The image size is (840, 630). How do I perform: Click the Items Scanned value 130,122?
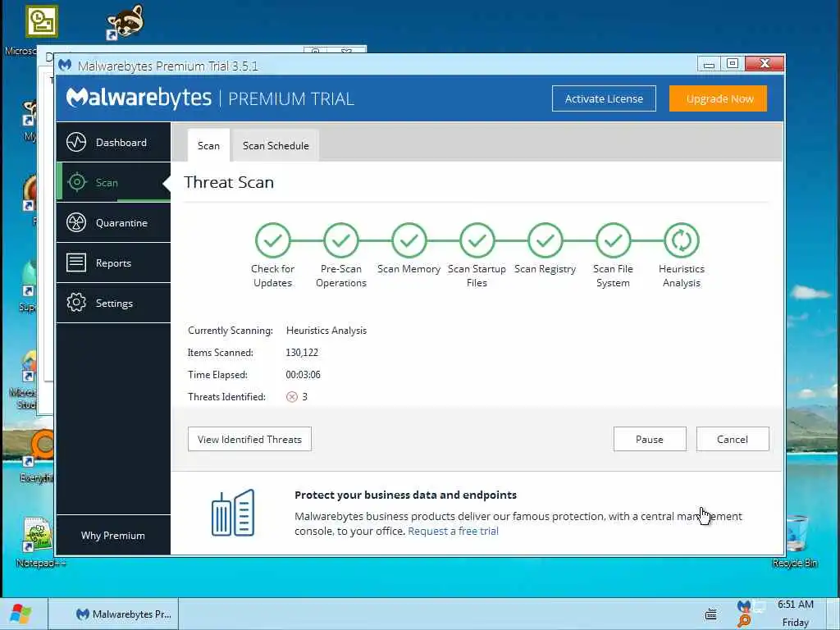coord(302,353)
